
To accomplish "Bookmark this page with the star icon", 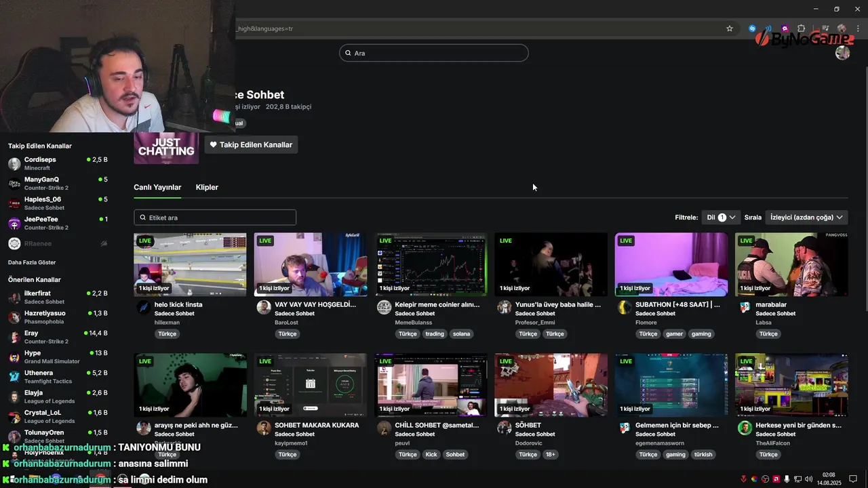I will pyautogui.click(x=730, y=28).
